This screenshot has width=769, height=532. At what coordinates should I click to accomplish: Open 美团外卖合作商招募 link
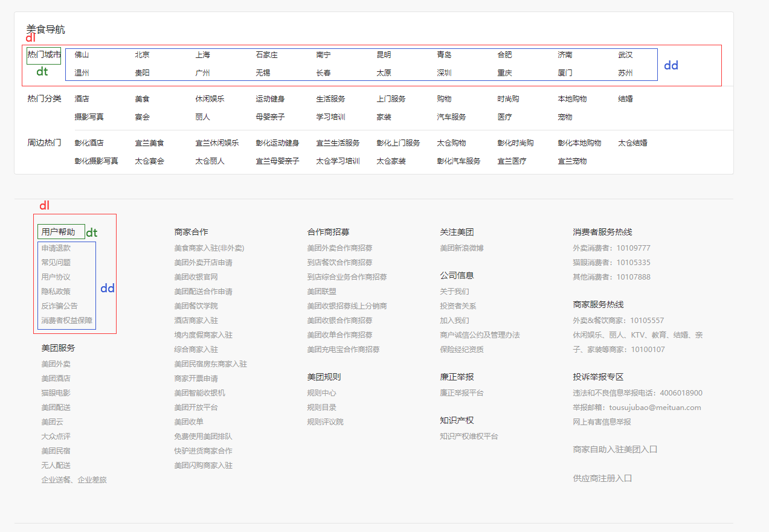pos(339,248)
